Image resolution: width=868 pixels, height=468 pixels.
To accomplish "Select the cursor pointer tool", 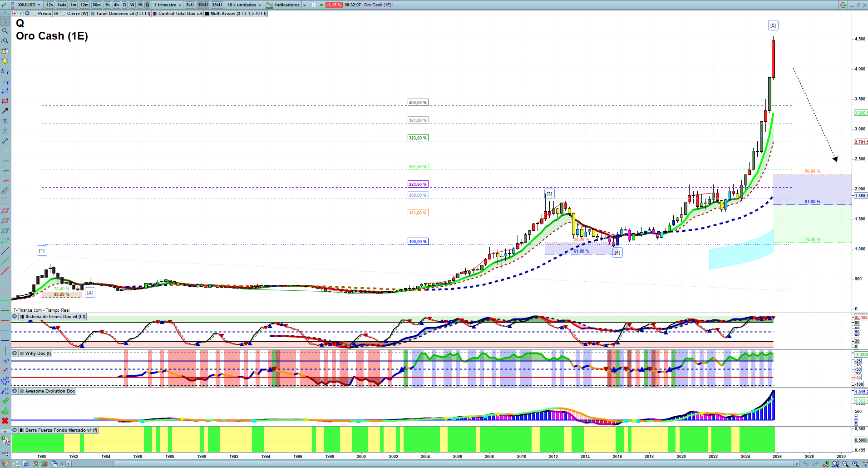I will click(x=5, y=21).
